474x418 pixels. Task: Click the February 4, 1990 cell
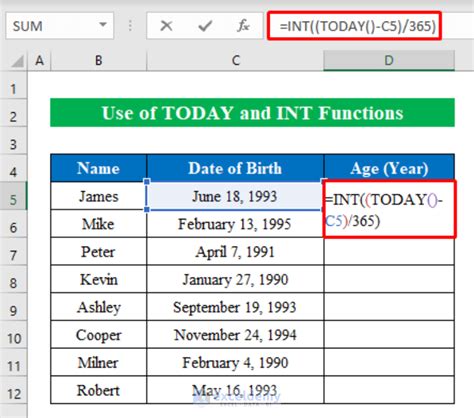235,362
